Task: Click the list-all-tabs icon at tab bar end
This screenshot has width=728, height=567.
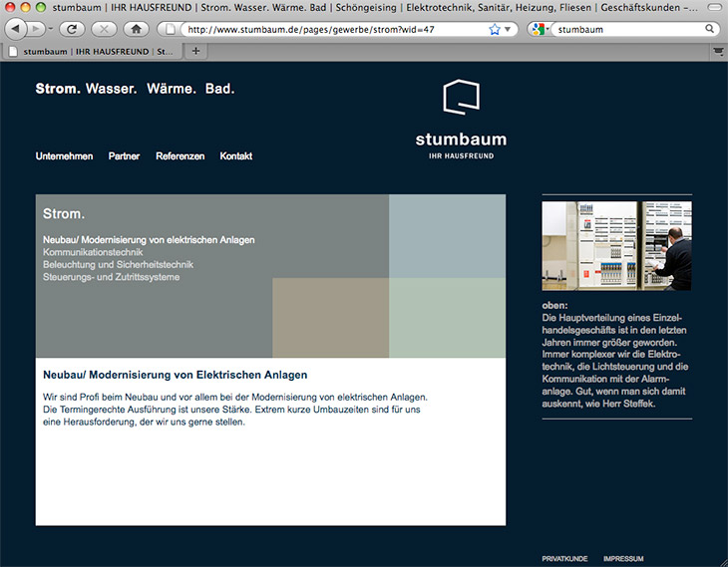Action: click(719, 52)
